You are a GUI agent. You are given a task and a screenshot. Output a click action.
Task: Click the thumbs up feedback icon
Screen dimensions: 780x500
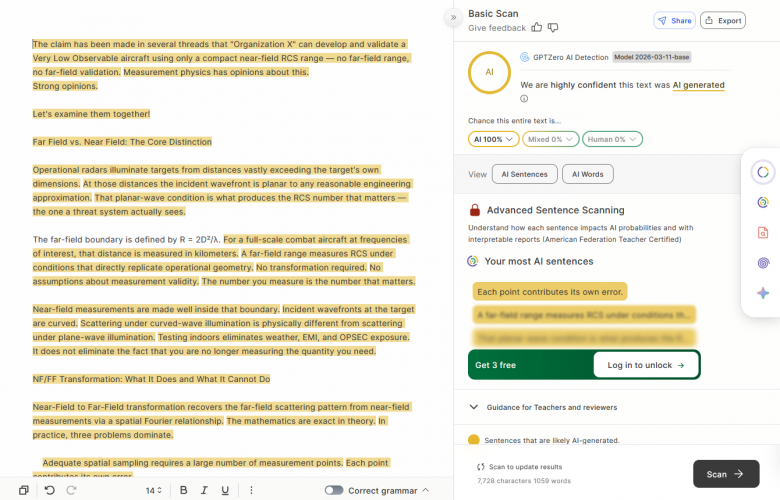pyautogui.click(x=537, y=27)
